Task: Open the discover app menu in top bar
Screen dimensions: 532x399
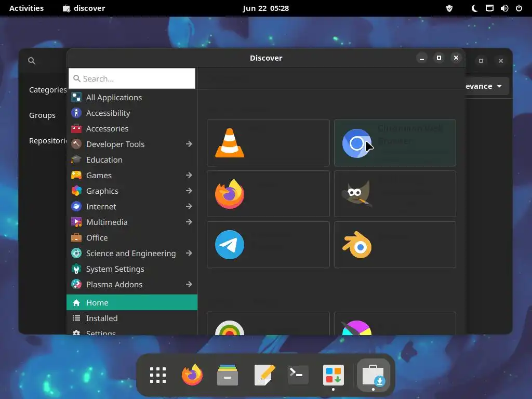Action: coord(84,8)
